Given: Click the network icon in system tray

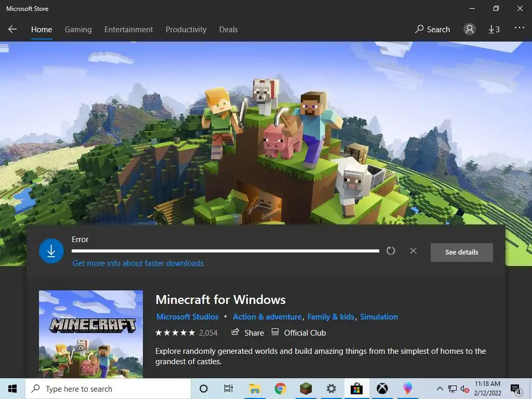Looking at the screenshot, I should tap(453, 389).
